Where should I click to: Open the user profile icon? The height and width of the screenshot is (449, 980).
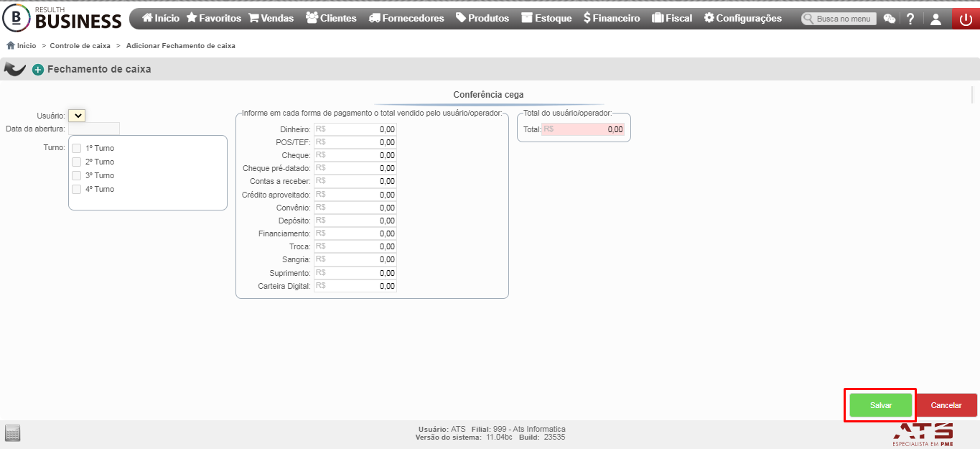pos(935,19)
